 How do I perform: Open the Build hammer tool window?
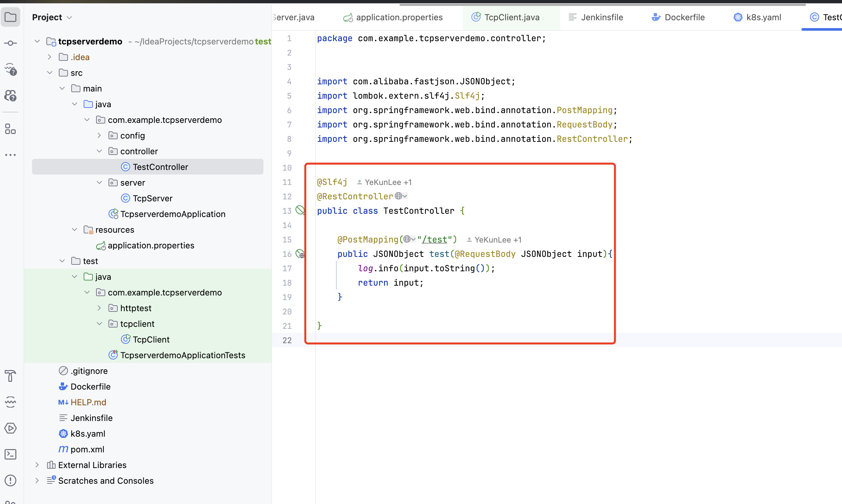[x=10, y=376]
